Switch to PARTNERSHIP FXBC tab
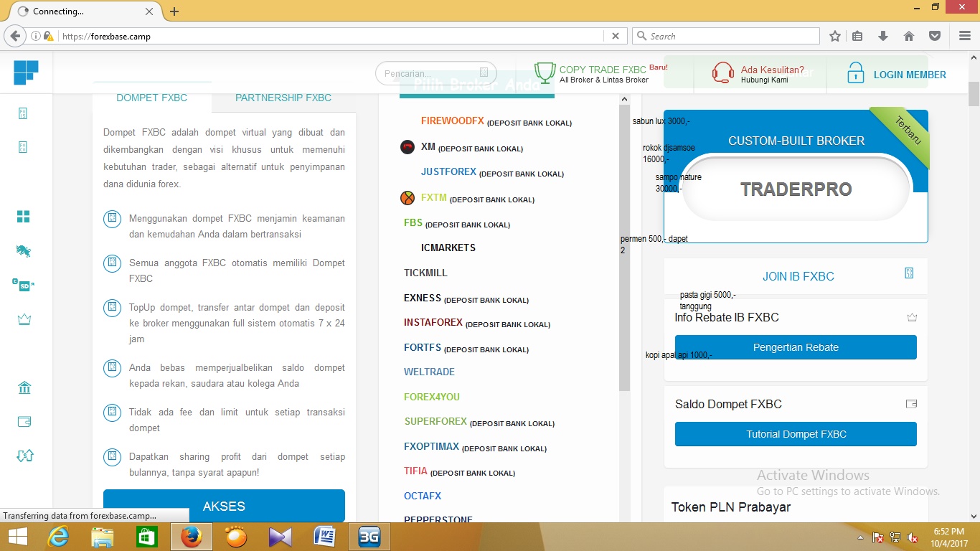The width and height of the screenshot is (980, 551). point(283,98)
